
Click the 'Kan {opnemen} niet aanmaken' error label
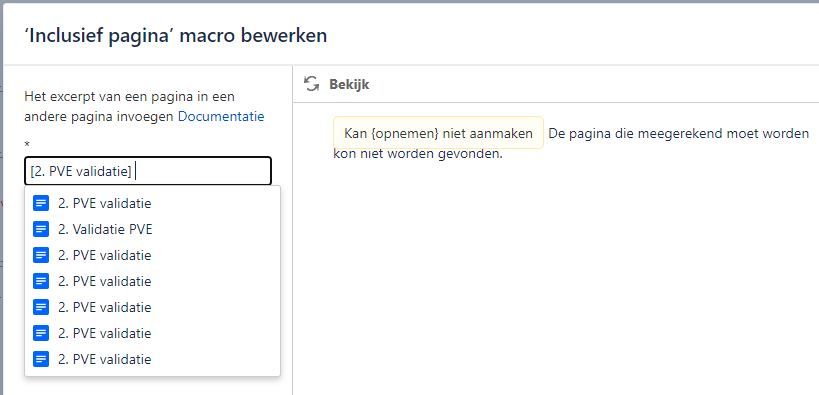click(438, 133)
